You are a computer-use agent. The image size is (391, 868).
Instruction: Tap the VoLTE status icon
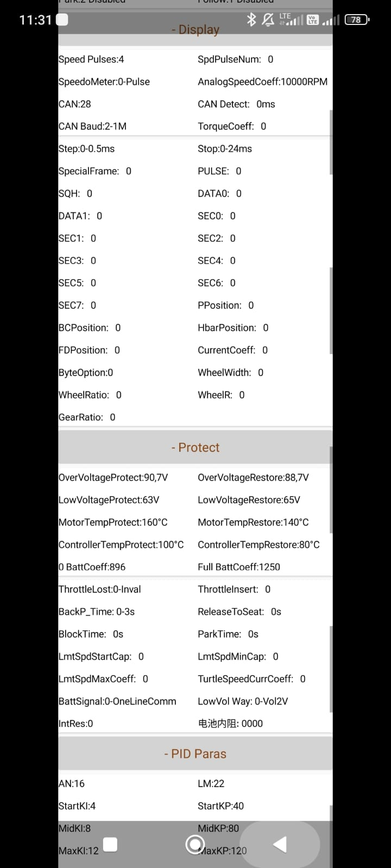(312, 20)
